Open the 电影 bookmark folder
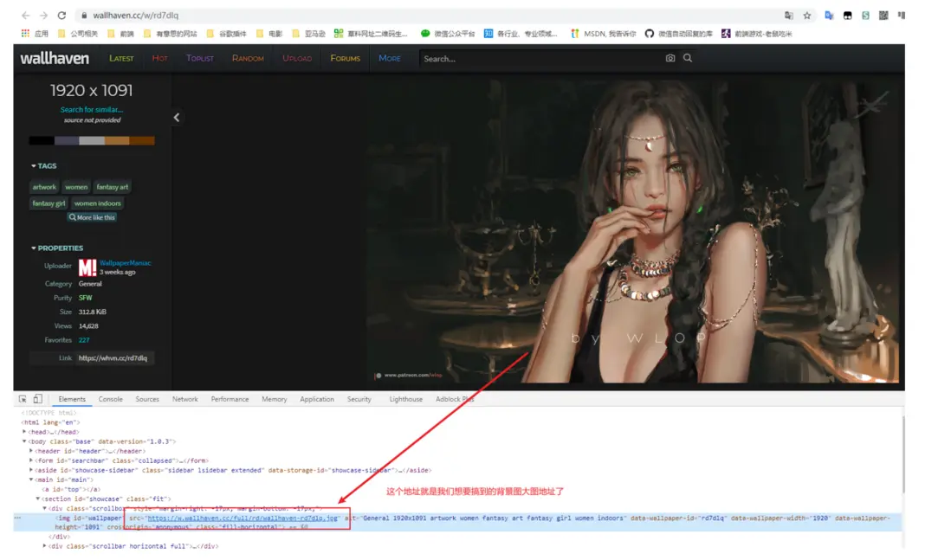 269,34
